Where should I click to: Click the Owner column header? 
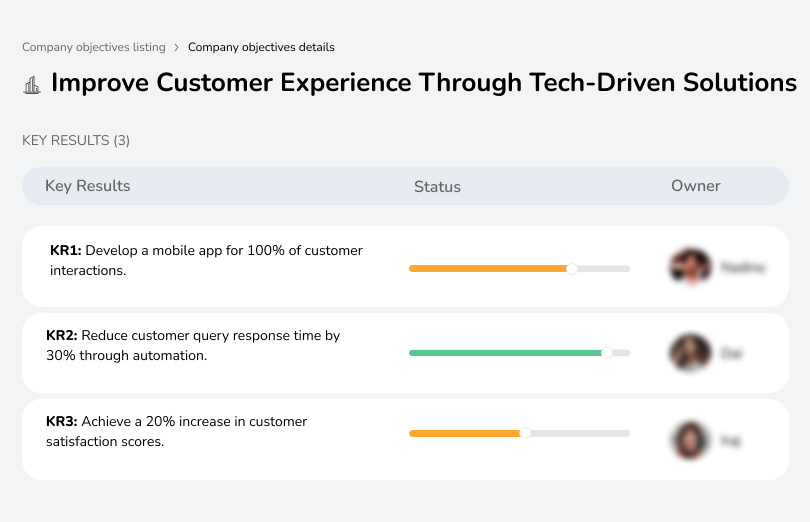[x=695, y=186]
